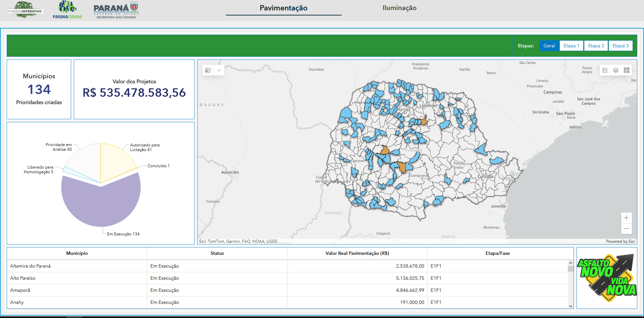Zoom in on the map

click(626, 218)
